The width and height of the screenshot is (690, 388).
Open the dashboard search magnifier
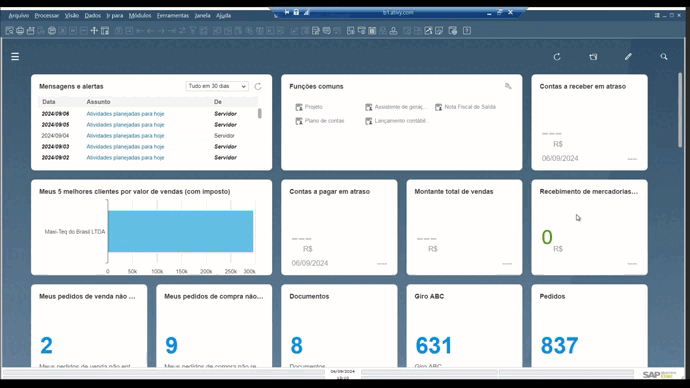(x=664, y=57)
